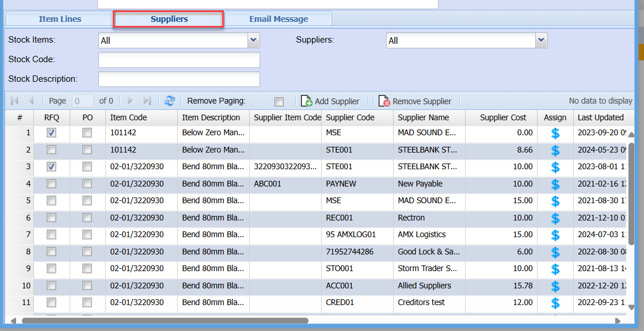The width and height of the screenshot is (644, 331).
Task: Open the Email Message tab
Action: [x=279, y=19]
